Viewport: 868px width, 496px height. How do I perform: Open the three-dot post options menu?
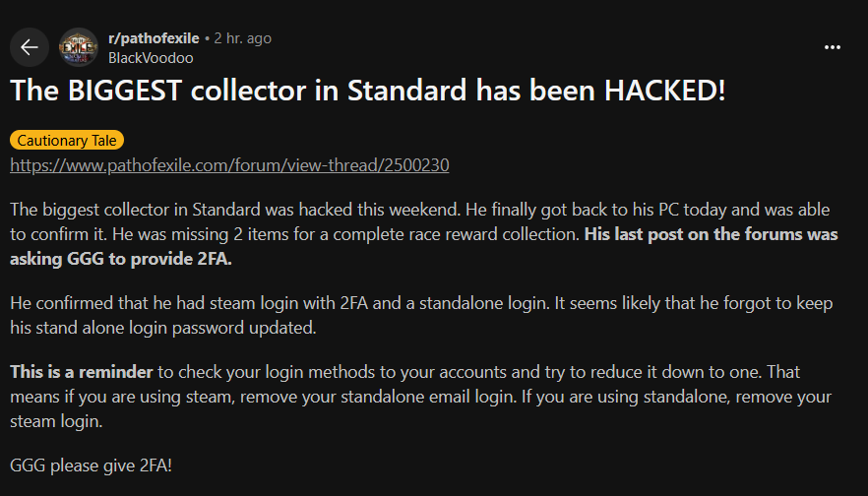click(832, 47)
